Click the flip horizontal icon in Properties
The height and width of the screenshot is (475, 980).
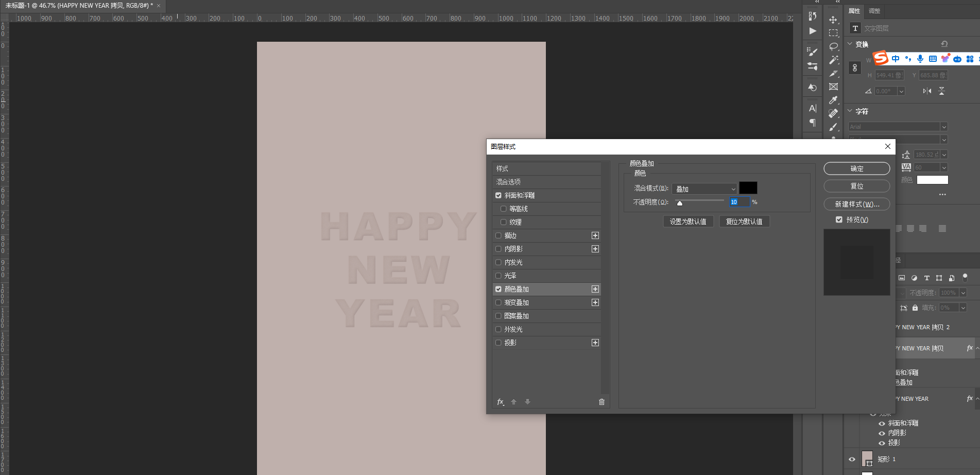[927, 91]
